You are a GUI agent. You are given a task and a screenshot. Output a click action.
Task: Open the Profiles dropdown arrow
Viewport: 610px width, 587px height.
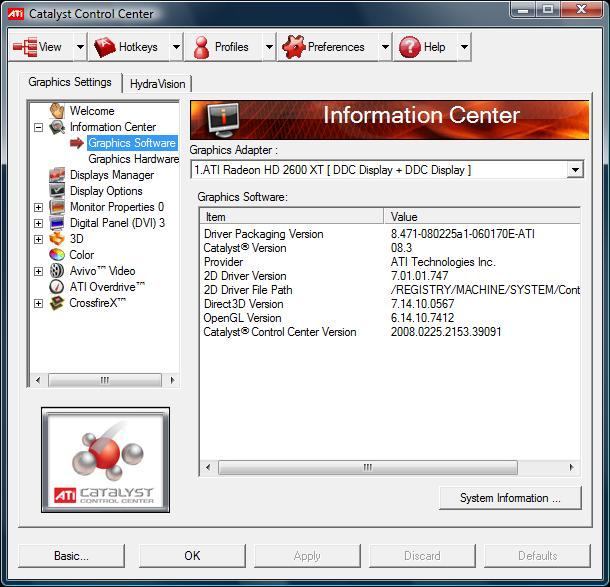[x=269, y=47]
